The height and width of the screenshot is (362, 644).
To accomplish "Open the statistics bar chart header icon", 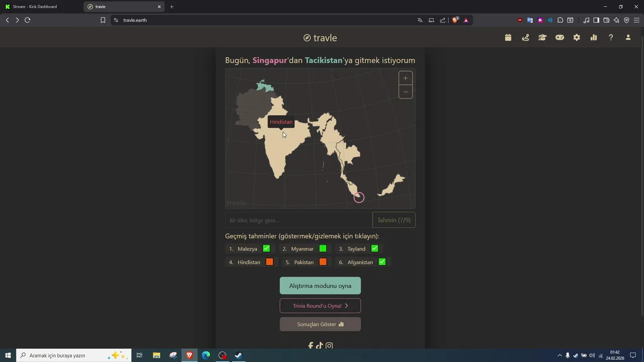I will click(x=594, y=38).
